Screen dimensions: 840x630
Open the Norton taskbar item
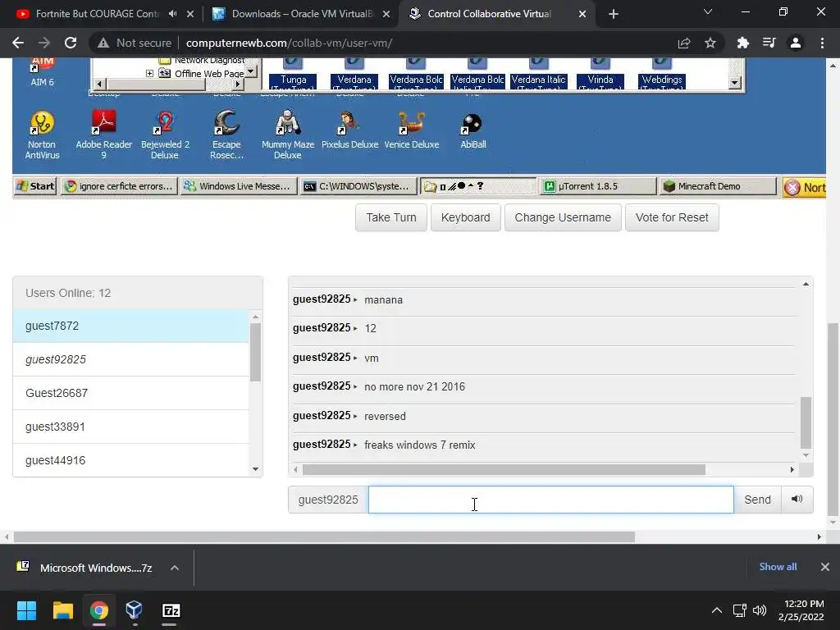tap(805, 188)
